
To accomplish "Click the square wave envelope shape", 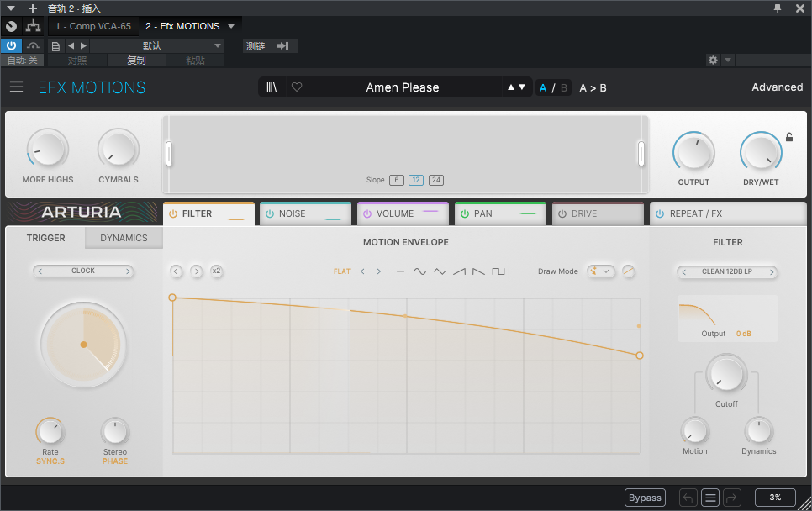I will pyautogui.click(x=498, y=271).
